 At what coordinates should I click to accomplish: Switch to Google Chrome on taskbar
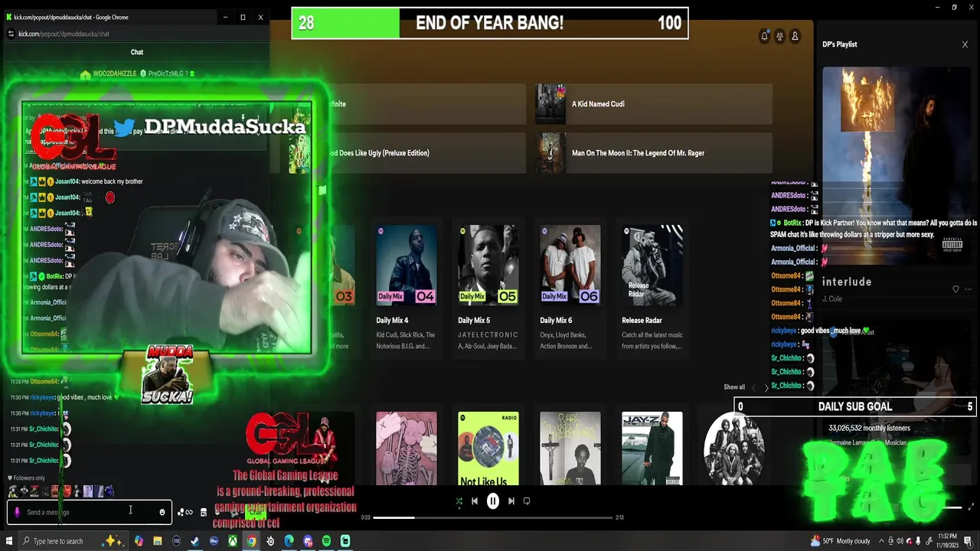[251, 541]
